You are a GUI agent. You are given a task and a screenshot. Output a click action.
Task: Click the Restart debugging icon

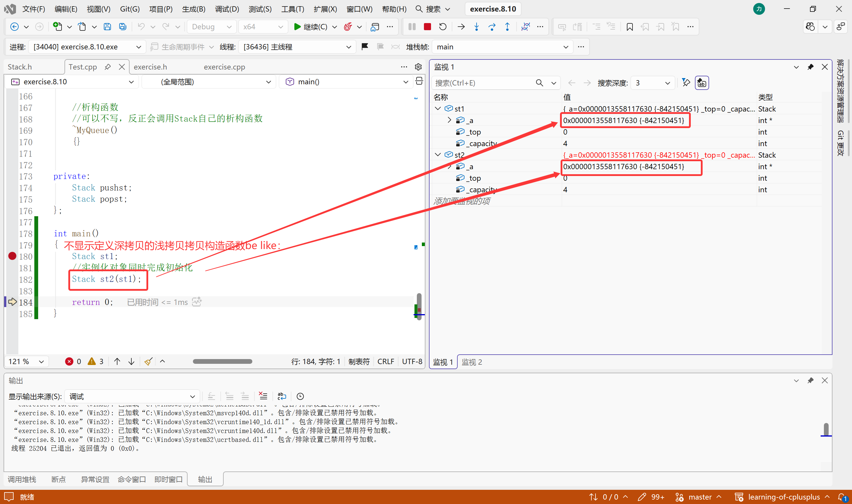coord(443,27)
